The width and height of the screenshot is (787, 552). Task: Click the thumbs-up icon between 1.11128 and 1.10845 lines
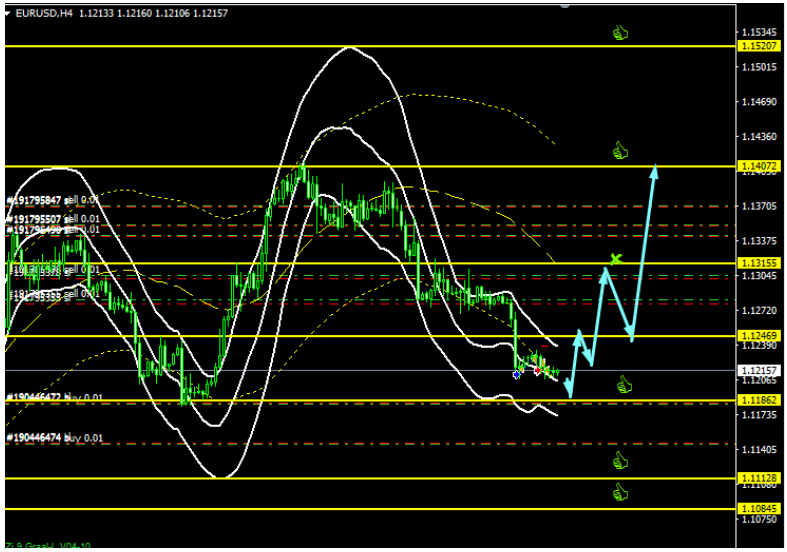(621, 492)
